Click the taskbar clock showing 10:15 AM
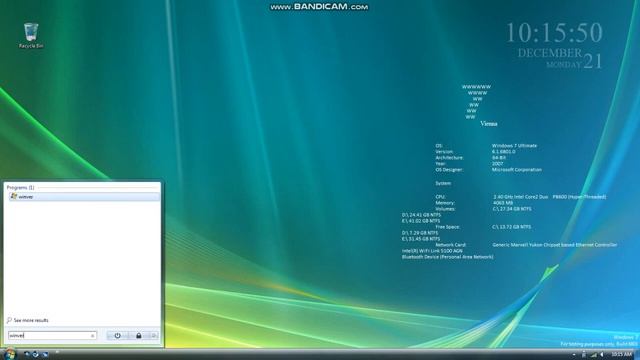 click(x=622, y=354)
